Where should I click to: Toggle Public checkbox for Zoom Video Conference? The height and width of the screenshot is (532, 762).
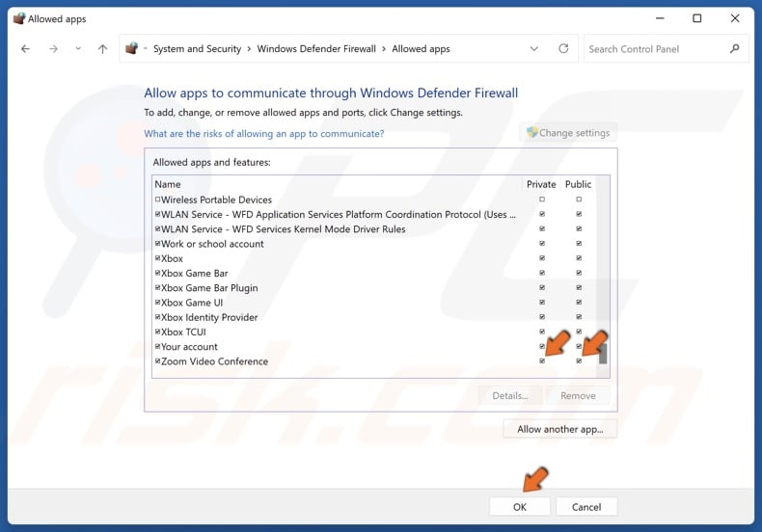(579, 361)
